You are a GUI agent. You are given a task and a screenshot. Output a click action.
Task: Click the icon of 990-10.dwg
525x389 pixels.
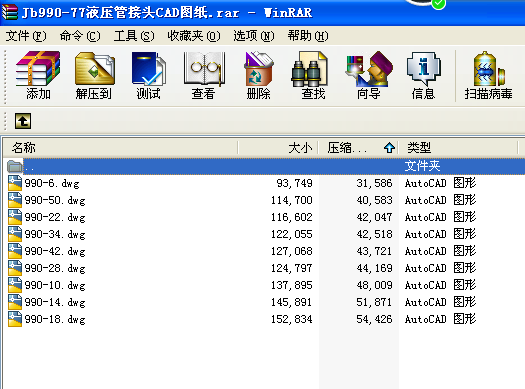coord(15,285)
